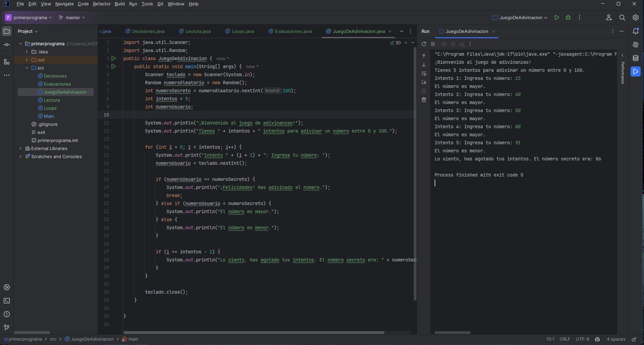
Task: Click the Performance side tab
Action: 623,73
